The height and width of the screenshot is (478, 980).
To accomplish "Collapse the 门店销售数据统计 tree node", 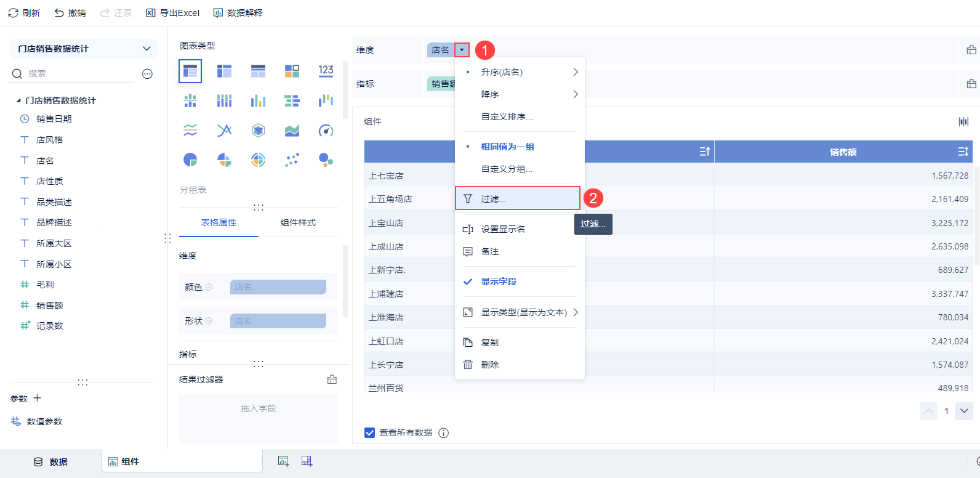I will (18, 100).
